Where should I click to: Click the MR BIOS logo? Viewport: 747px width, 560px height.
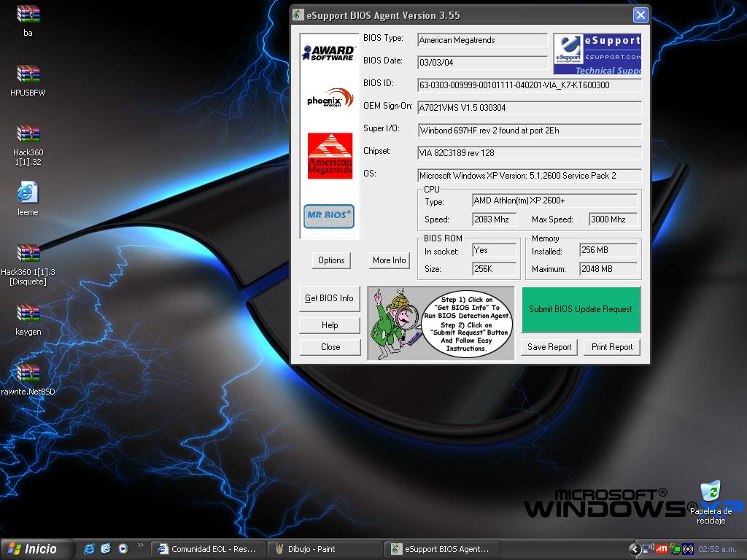(329, 216)
